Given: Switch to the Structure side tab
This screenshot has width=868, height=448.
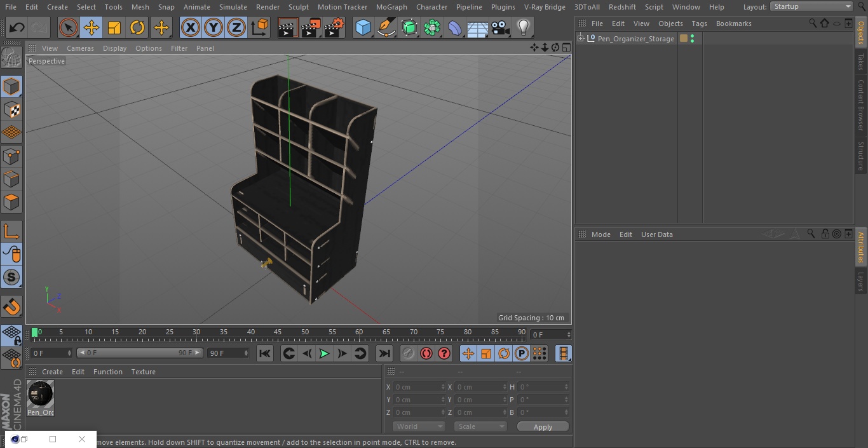Looking at the screenshot, I should pyautogui.click(x=861, y=156).
